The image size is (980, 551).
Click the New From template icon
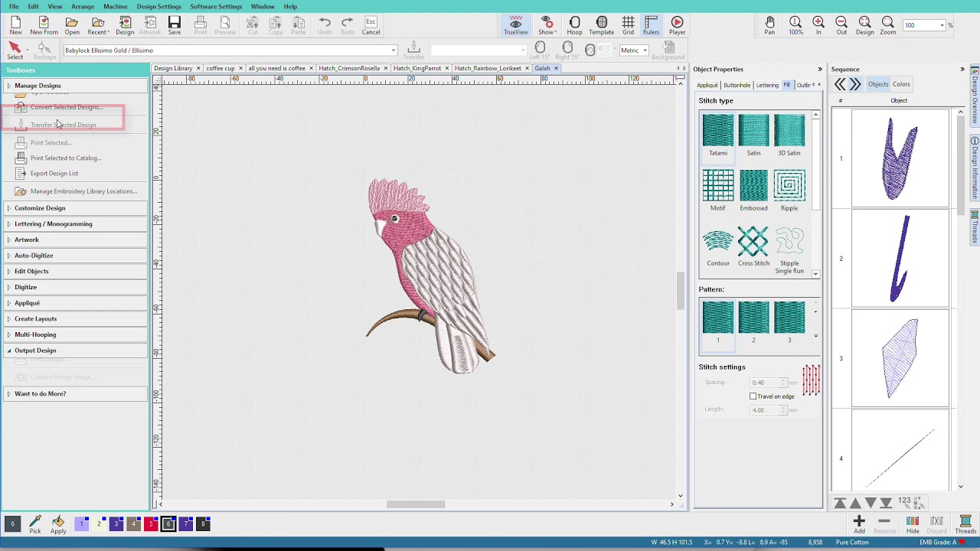[x=44, y=25]
